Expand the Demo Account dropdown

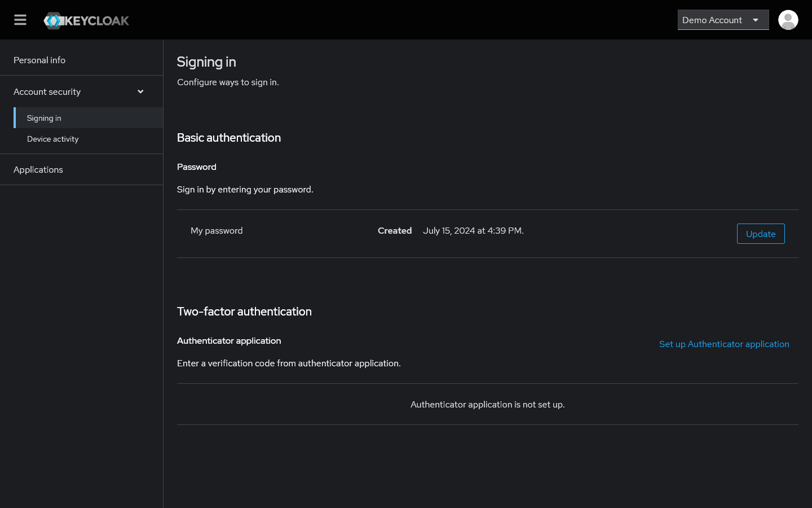pyautogui.click(x=723, y=20)
